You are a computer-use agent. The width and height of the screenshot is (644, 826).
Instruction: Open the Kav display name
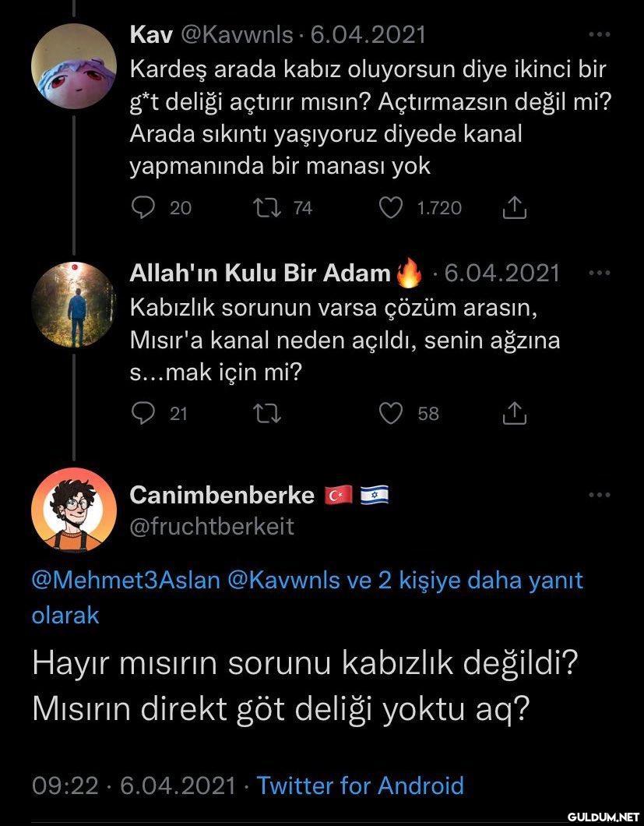pyautogui.click(x=151, y=34)
